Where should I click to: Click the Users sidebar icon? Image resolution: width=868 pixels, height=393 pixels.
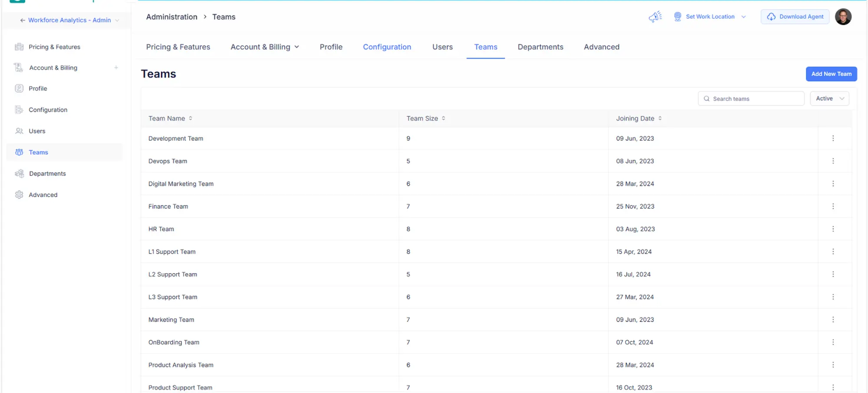pyautogui.click(x=19, y=131)
